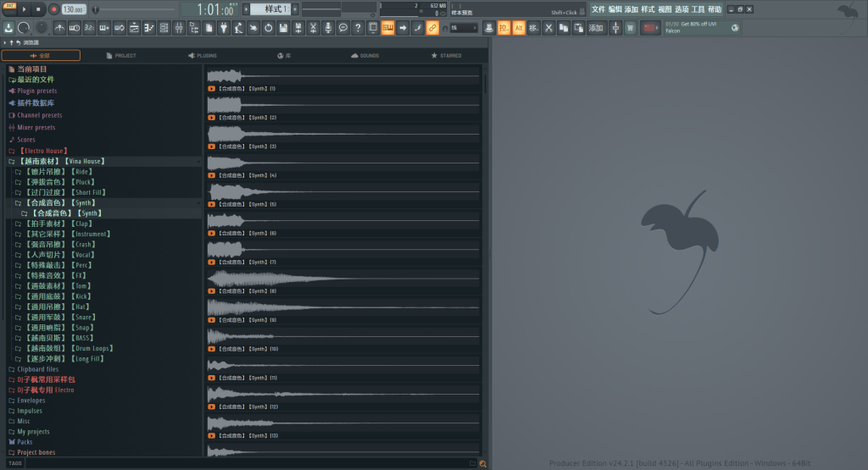Click the microphone toolbar icon
868x470 pixels.
[328, 28]
